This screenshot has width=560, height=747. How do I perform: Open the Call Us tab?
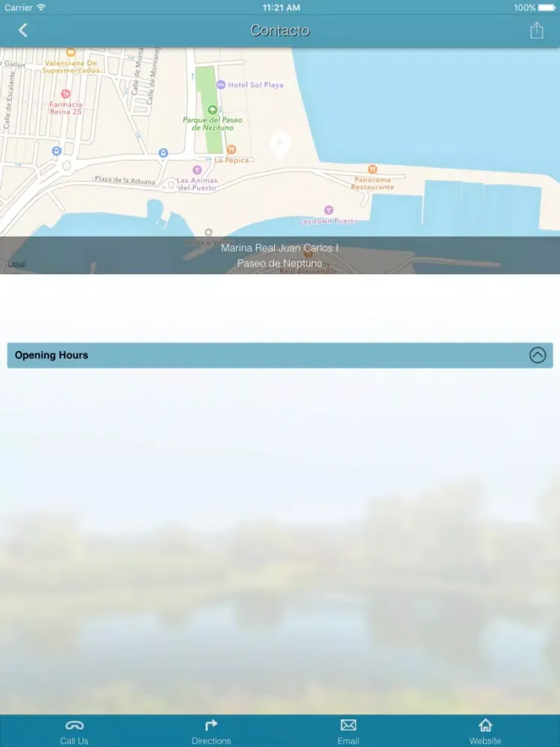(x=74, y=732)
